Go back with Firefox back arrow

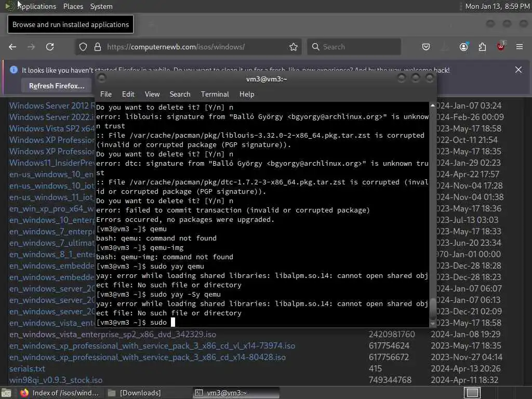(x=12, y=47)
